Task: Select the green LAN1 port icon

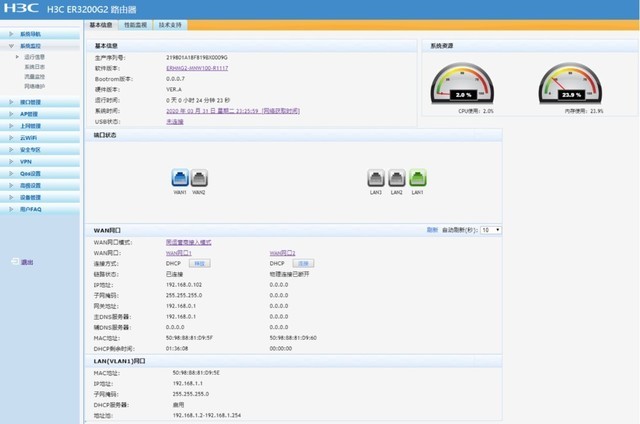Action: pyautogui.click(x=418, y=178)
